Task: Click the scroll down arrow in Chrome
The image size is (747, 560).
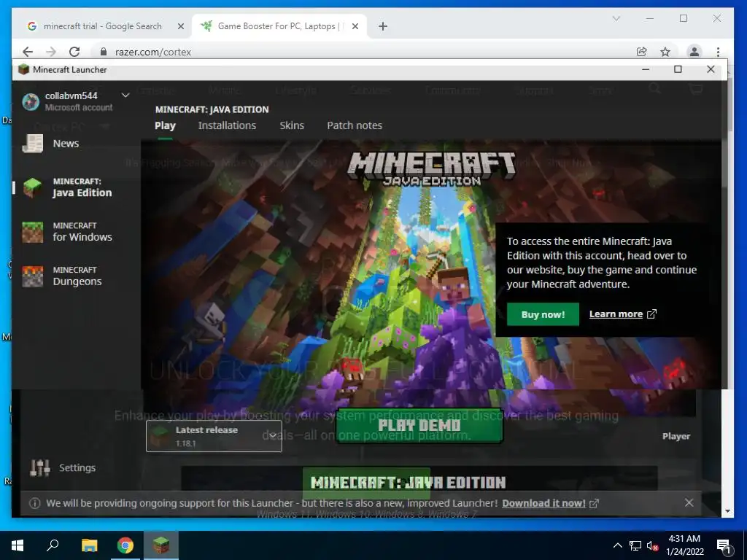Action: coord(727,511)
